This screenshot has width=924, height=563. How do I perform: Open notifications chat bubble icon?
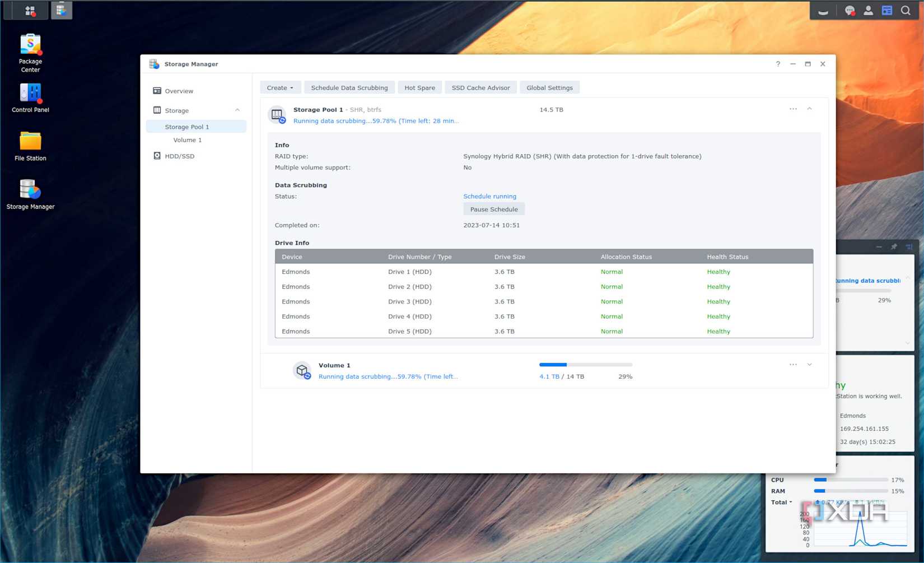tap(850, 11)
